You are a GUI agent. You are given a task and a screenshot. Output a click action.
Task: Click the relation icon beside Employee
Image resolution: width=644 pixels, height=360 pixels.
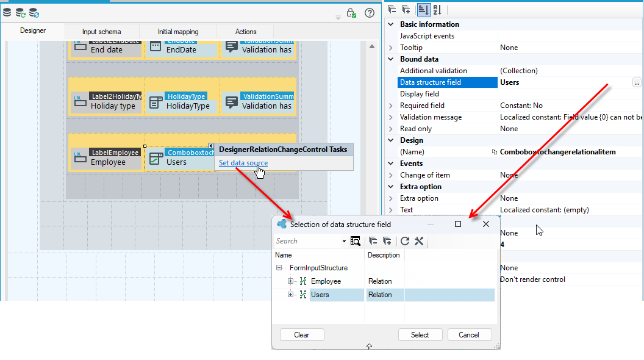pos(303,281)
